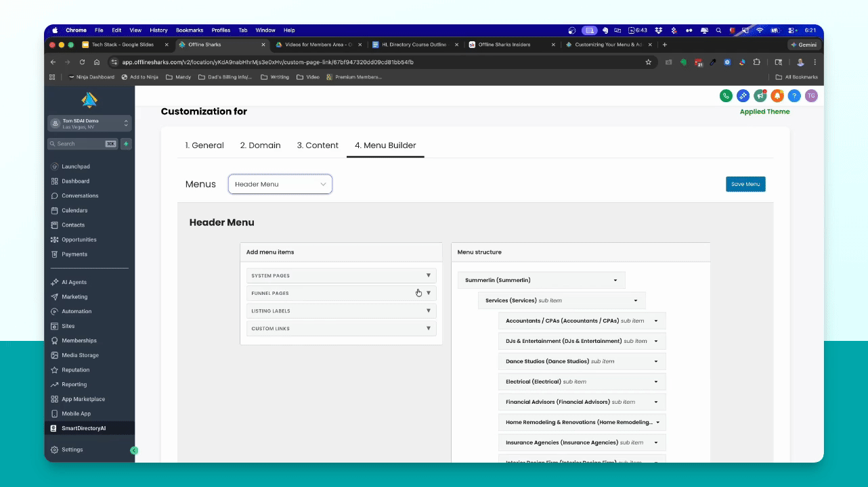Screen dimensions: 868x487
Task: Open the Tom SDAI Demo location switcher
Action: [x=89, y=123]
